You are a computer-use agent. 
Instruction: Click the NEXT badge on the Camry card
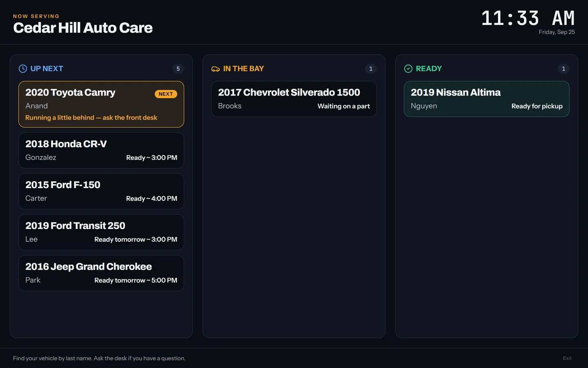pos(166,94)
